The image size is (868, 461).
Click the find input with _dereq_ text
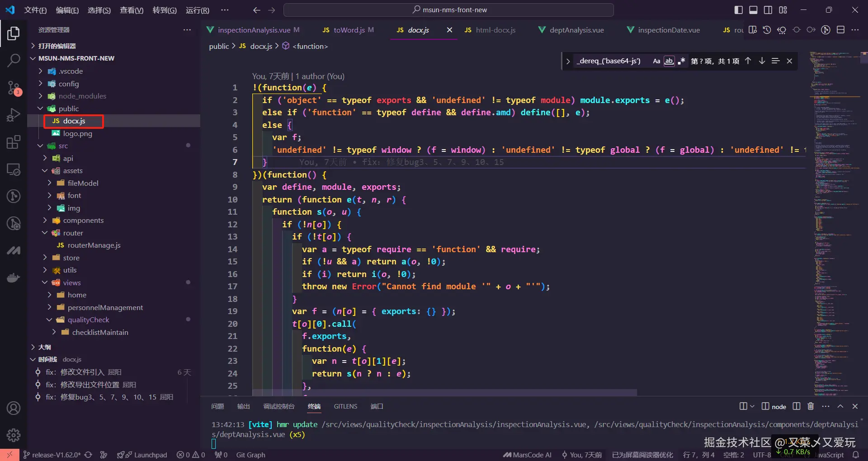[609, 61]
